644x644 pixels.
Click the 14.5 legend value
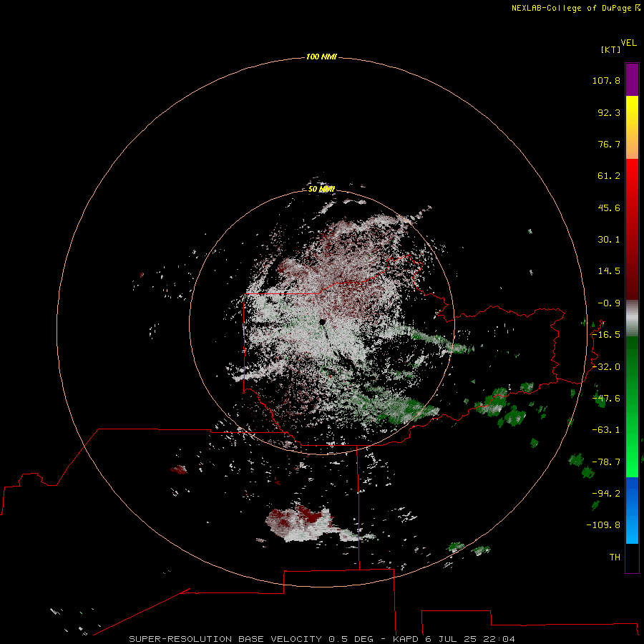pos(609,271)
